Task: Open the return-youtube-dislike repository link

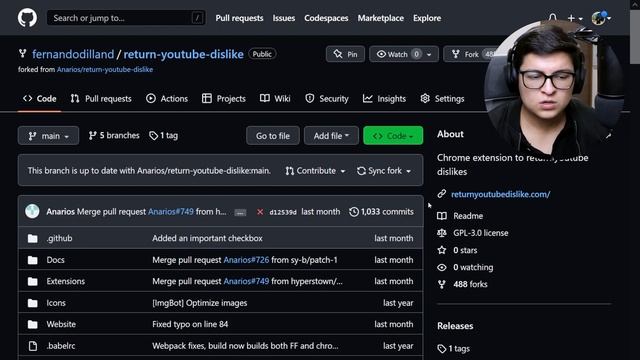Action: [x=183, y=54]
